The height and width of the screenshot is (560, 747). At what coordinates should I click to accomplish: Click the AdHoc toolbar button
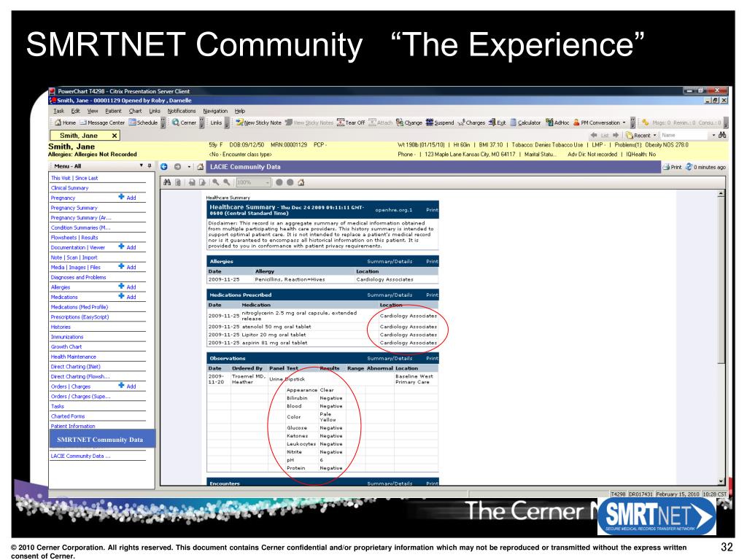tap(557, 122)
